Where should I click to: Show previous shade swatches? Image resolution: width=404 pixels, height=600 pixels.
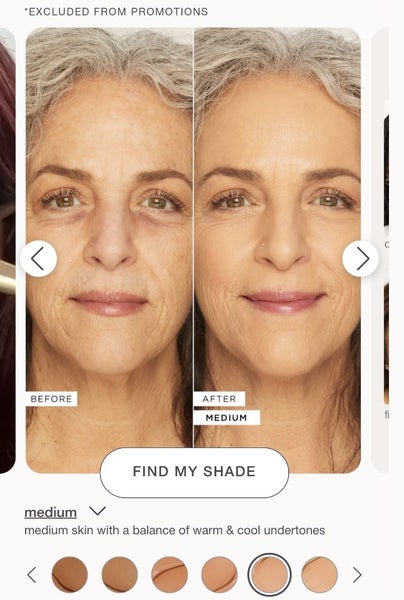click(x=32, y=575)
